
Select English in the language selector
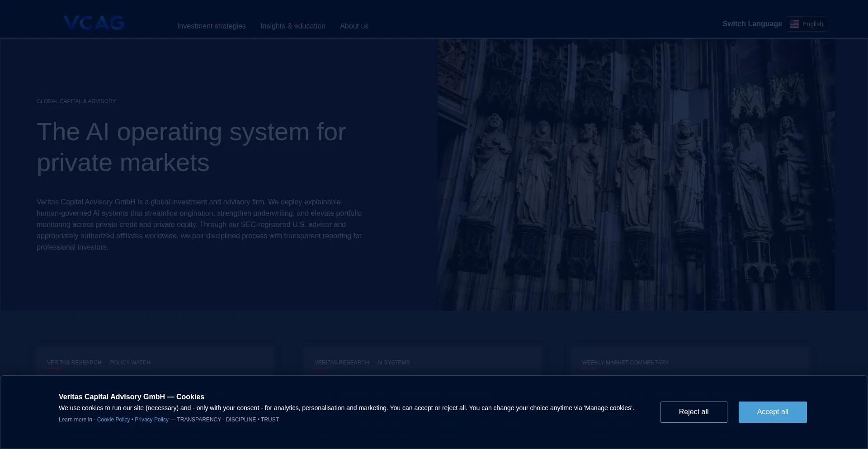812,24
